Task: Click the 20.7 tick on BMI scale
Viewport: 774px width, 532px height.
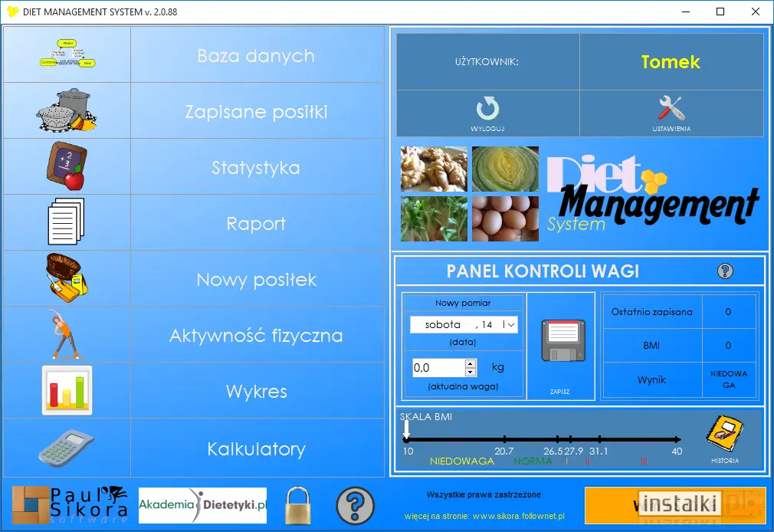Action: [504, 438]
